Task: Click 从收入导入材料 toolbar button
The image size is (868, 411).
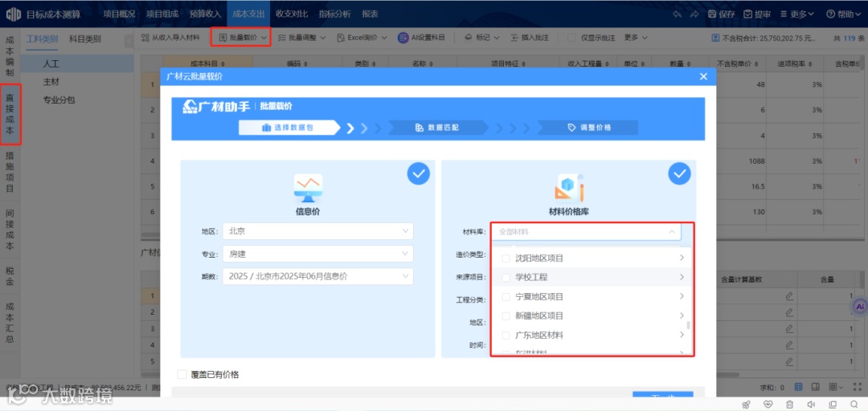Action: tap(170, 38)
